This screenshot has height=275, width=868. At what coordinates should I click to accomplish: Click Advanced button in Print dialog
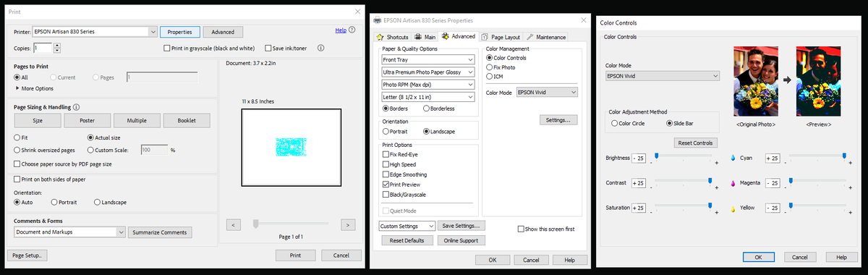pos(223,32)
